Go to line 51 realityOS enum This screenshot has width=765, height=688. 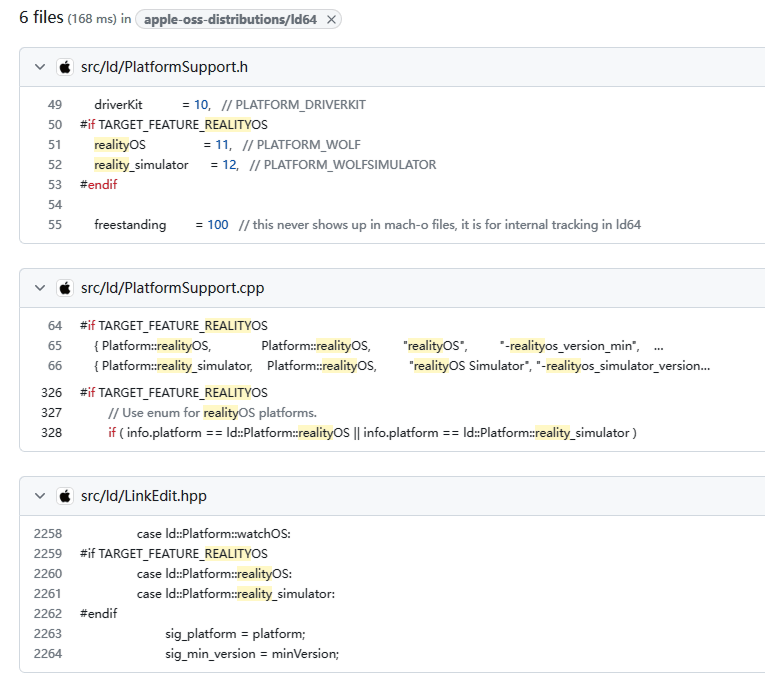click(54, 145)
